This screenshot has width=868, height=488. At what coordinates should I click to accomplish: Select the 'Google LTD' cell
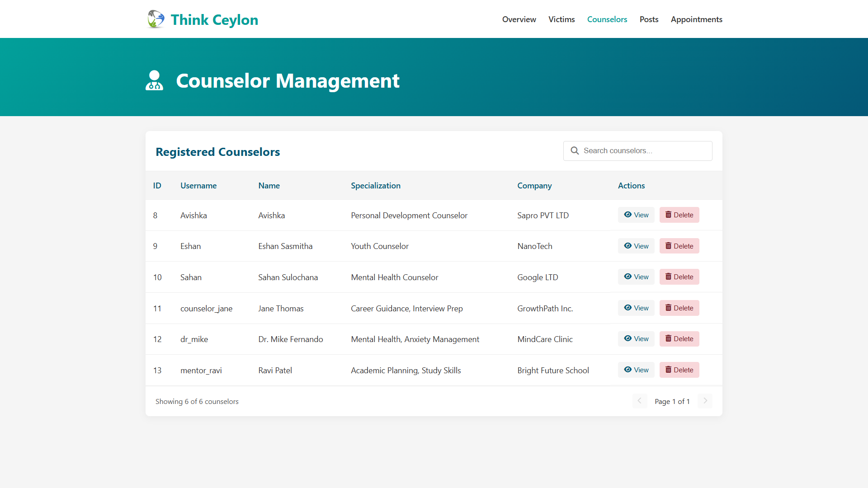tap(538, 277)
